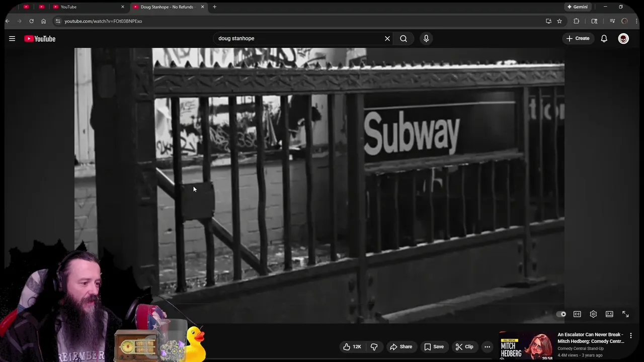Open the Chrome extensions puzzle icon
This screenshot has width=644, height=362.
(577, 21)
